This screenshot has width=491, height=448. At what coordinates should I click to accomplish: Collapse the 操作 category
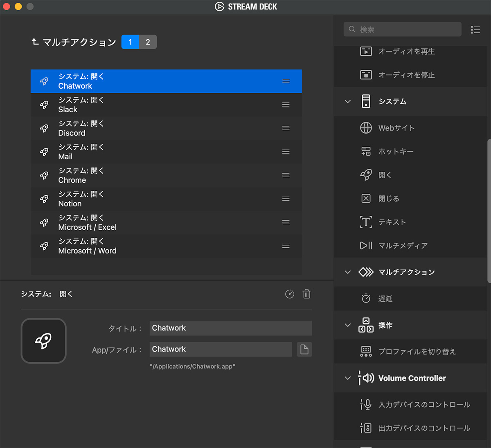click(x=348, y=325)
